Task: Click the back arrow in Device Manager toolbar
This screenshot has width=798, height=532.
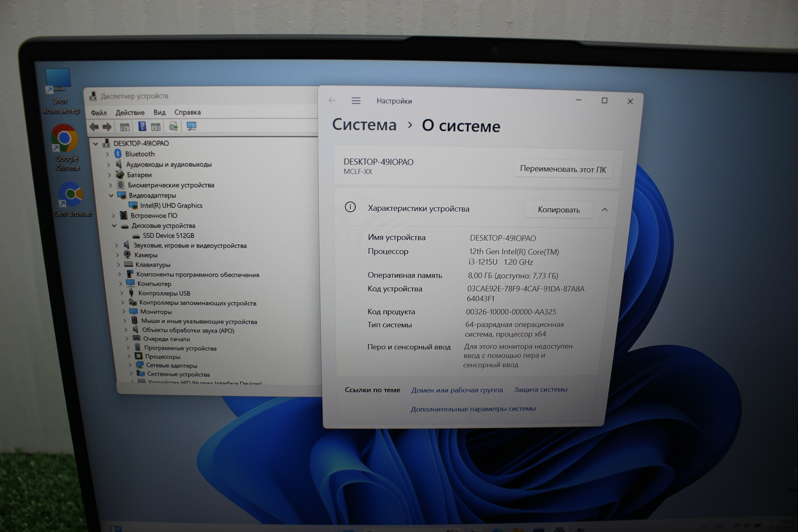Action: pos(94,127)
